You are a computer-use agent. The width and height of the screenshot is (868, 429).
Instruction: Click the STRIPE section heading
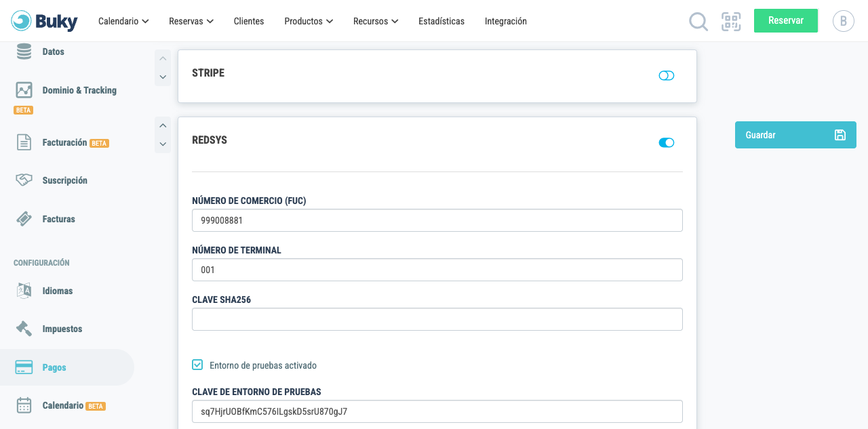pyautogui.click(x=208, y=73)
